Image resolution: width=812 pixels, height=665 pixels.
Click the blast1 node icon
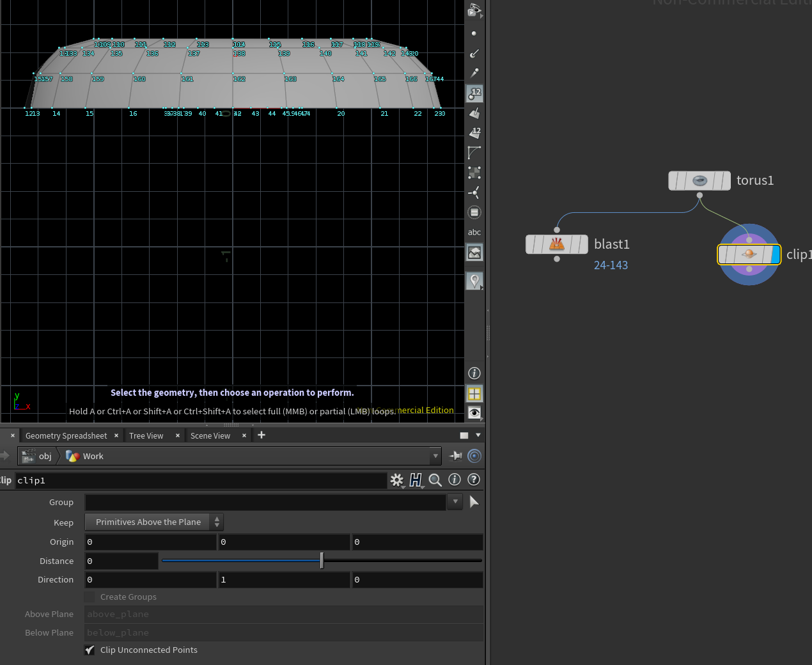pos(557,244)
